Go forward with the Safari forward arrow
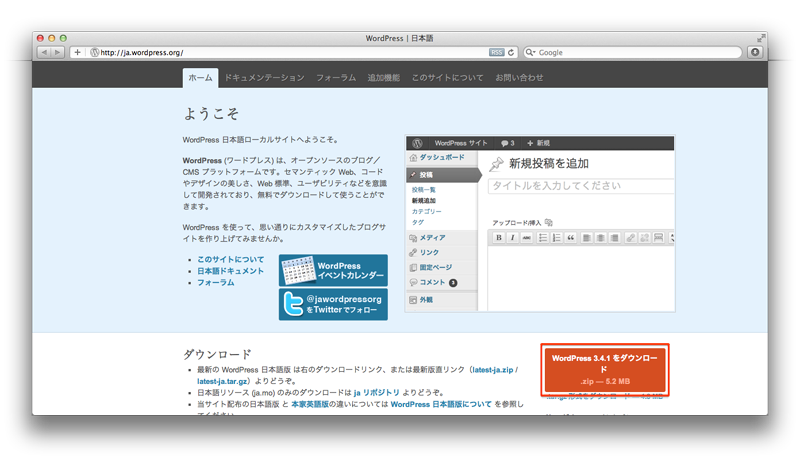 (x=58, y=52)
